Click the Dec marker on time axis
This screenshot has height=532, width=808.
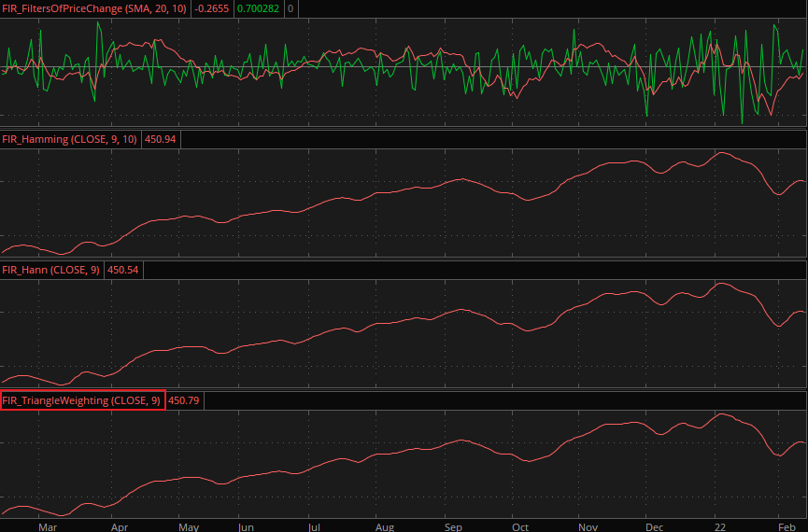click(x=655, y=525)
